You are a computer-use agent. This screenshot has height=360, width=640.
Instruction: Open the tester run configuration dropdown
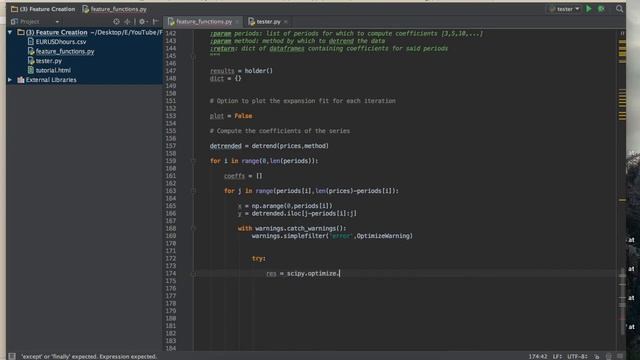coord(564,9)
